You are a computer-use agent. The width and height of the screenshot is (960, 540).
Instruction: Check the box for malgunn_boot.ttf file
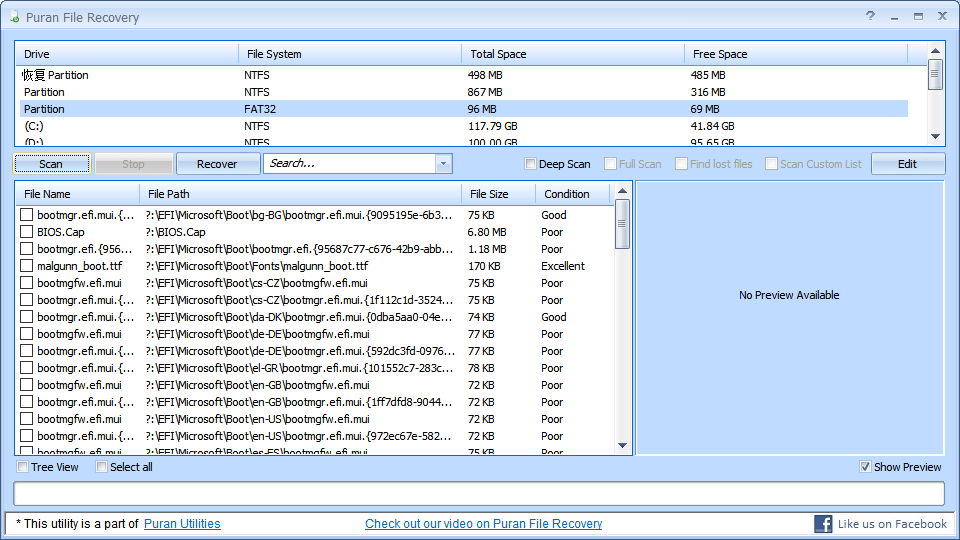pos(26,266)
